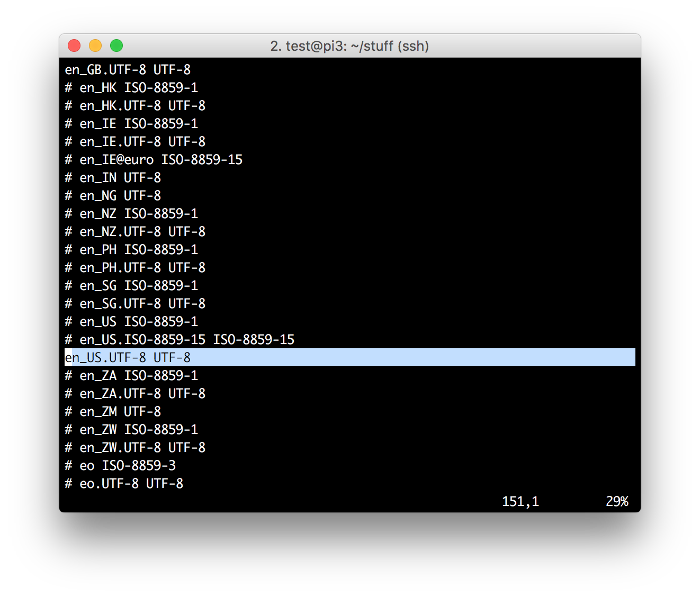Click the line '# en_IE@euro ISO-8859-15'

pyautogui.click(x=154, y=160)
